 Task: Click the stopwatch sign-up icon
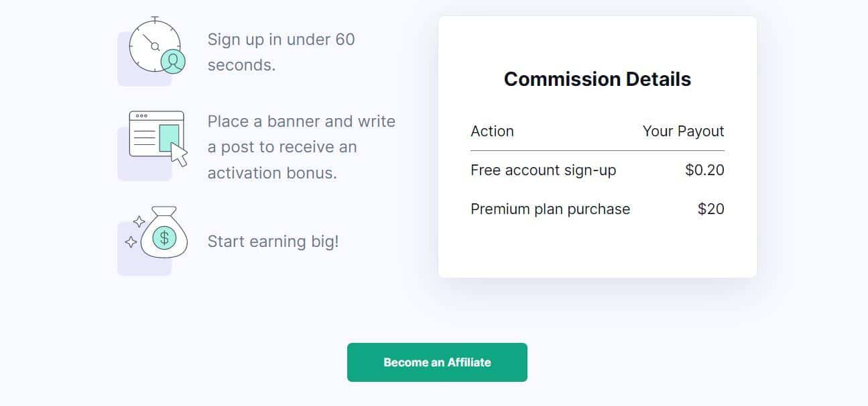tap(156, 45)
